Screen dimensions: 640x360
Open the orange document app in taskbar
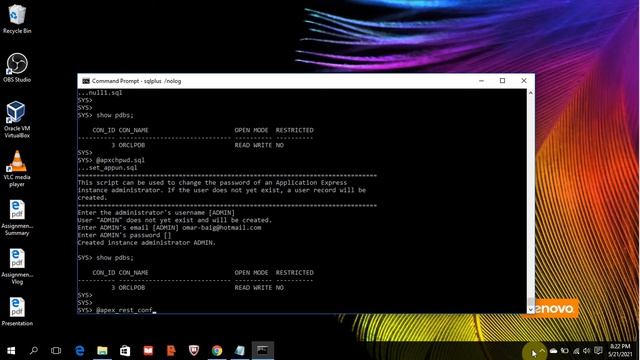click(171, 351)
